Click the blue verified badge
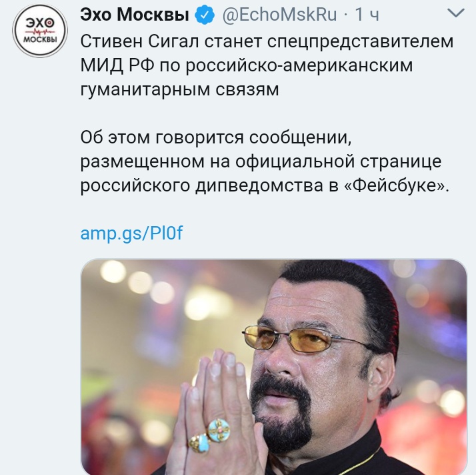The width and height of the screenshot is (476, 475). pyautogui.click(x=205, y=14)
